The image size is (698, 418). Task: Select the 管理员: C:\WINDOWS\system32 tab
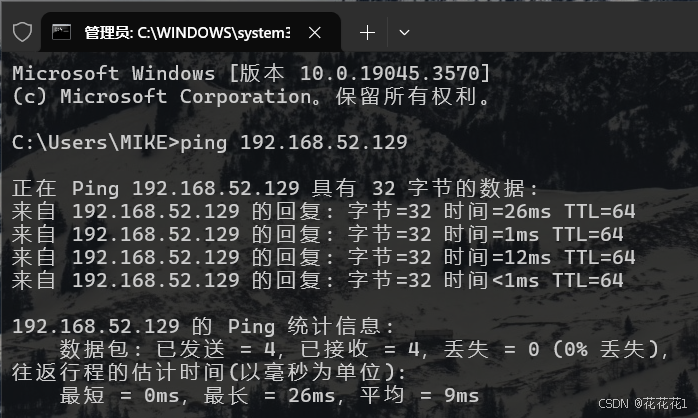coord(191,32)
